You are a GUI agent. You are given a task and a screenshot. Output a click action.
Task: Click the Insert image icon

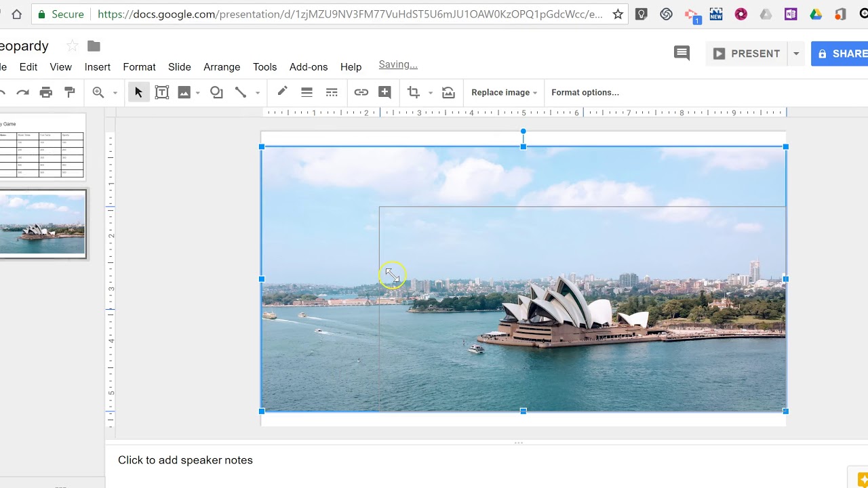(x=184, y=92)
